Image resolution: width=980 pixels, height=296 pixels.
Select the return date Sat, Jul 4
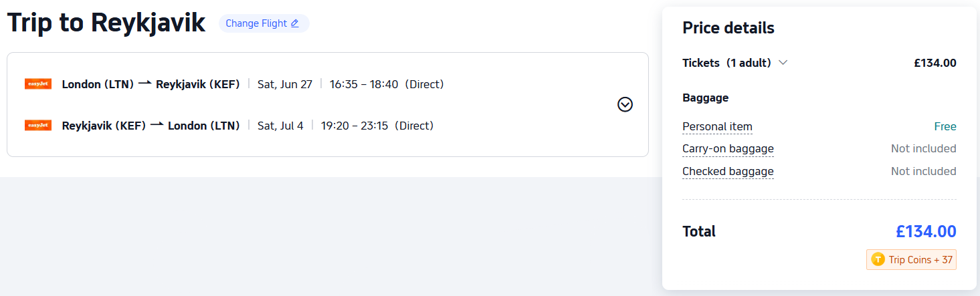280,126
